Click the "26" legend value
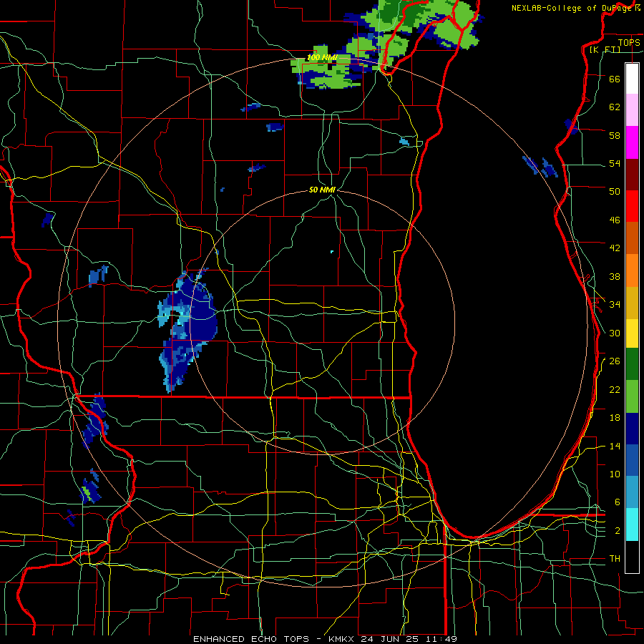This screenshot has height=644, width=644. coord(615,361)
